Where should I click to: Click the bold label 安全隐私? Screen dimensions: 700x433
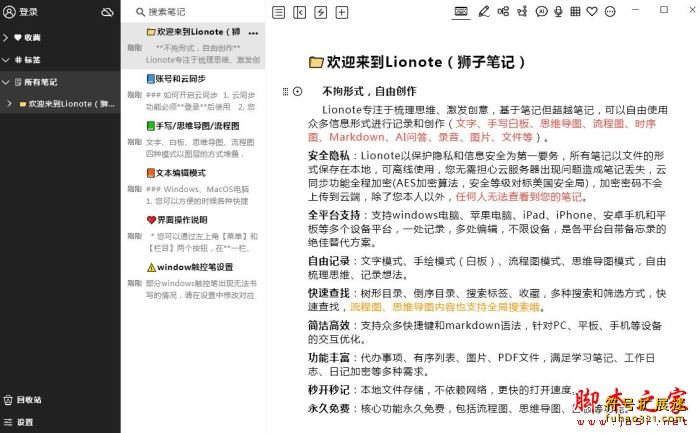(329, 156)
